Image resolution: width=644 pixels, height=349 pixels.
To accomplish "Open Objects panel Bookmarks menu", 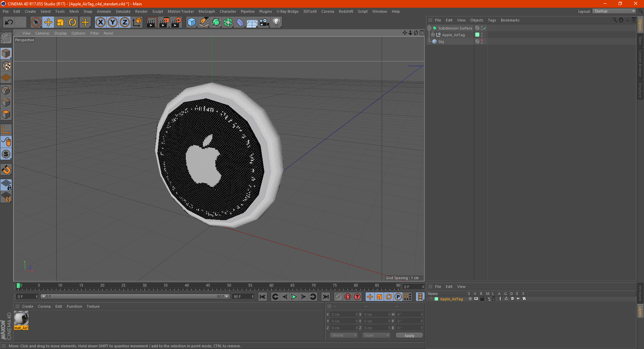I will coord(510,20).
